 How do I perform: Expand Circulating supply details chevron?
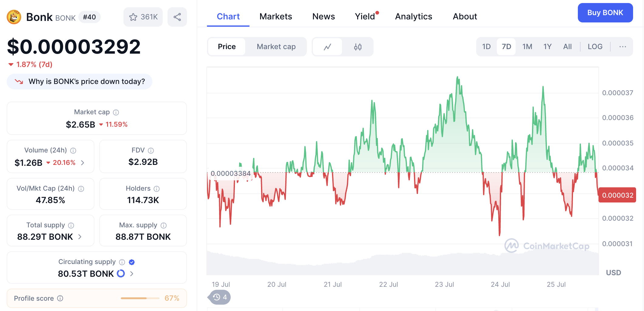(x=132, y=274)
